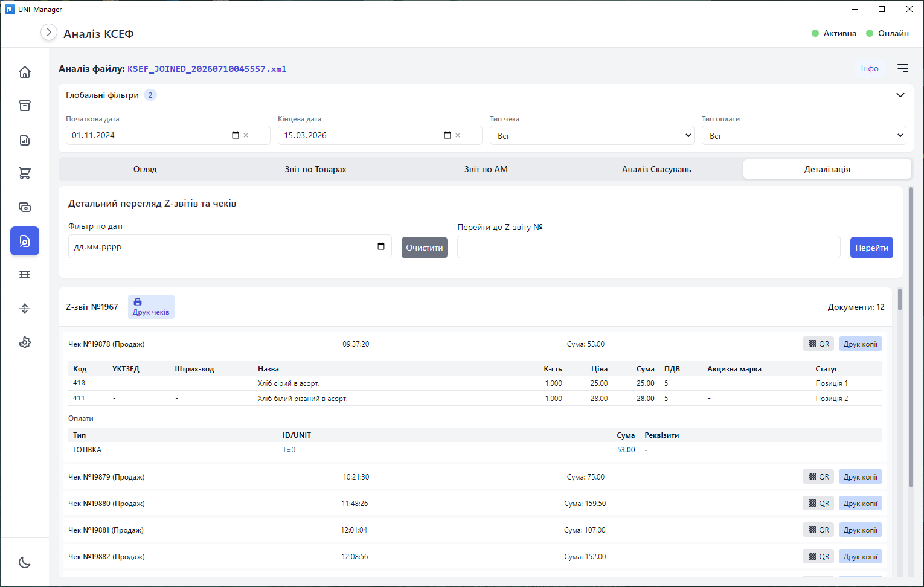Clear the Кінцева дата value
924x587 pixels.
point(458,135)
